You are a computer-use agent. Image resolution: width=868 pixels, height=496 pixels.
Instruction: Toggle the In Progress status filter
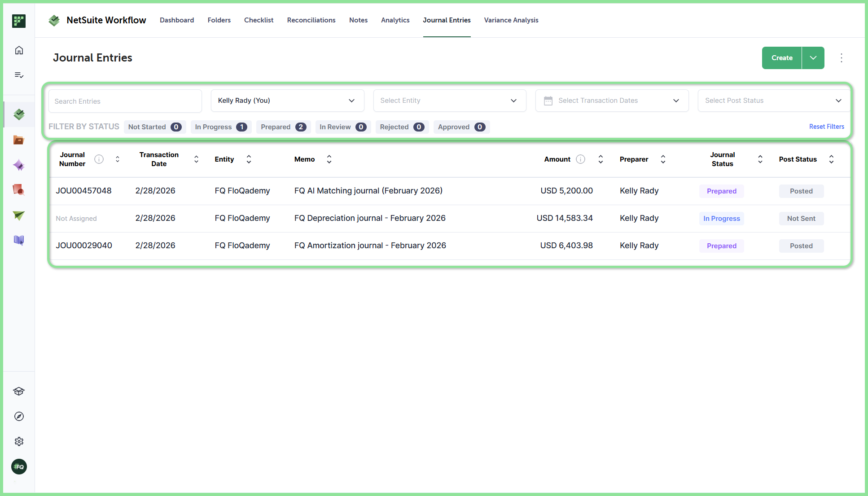[221, 127]
